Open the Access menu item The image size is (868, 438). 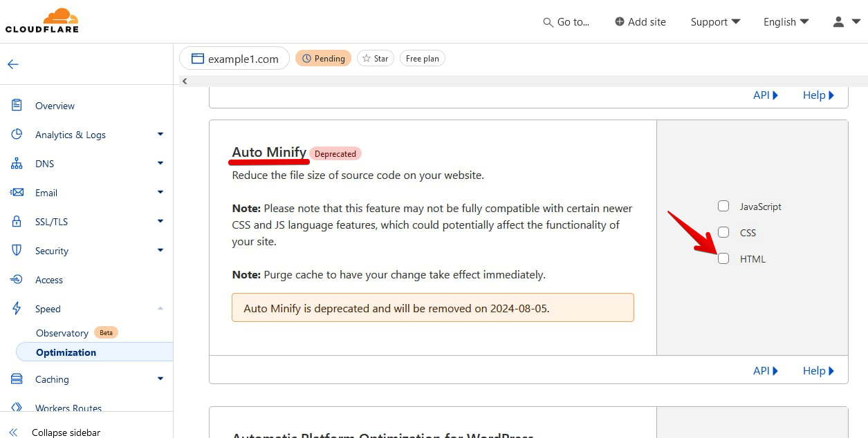[x=49, y=280]
